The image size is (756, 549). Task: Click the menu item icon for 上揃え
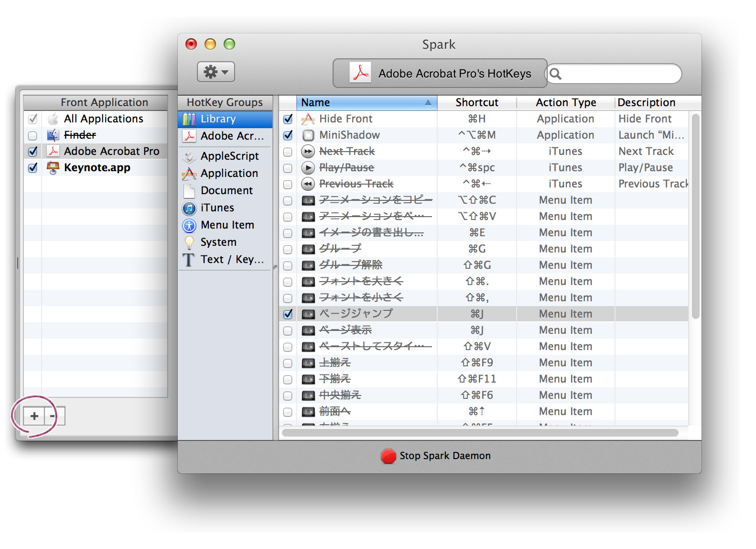[x=308, y=363]
